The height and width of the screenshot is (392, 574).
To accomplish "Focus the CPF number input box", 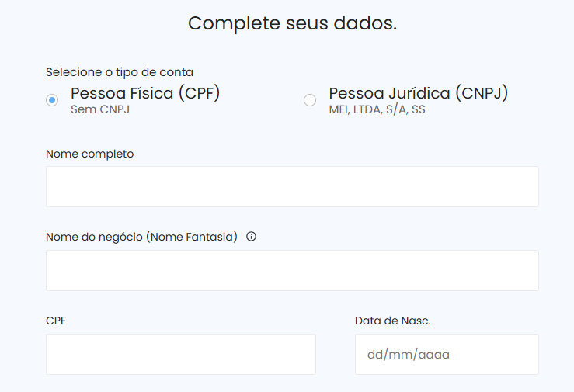I will coord(181,354).
